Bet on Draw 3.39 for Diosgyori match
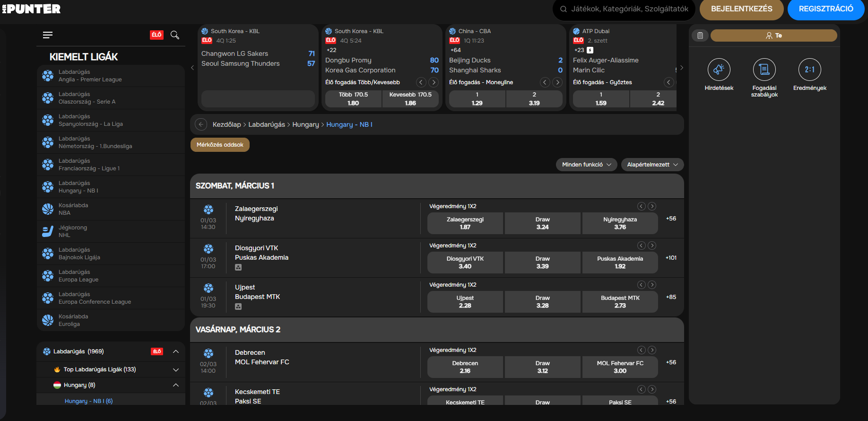The width and height of the screenshot is (868, 421). 543,263
